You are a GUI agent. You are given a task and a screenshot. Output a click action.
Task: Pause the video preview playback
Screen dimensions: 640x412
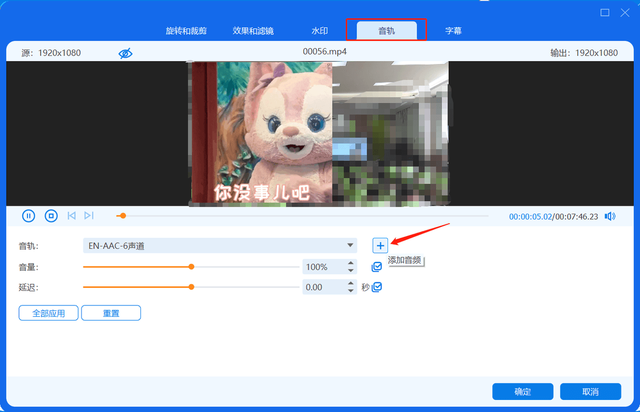point(28,216)
